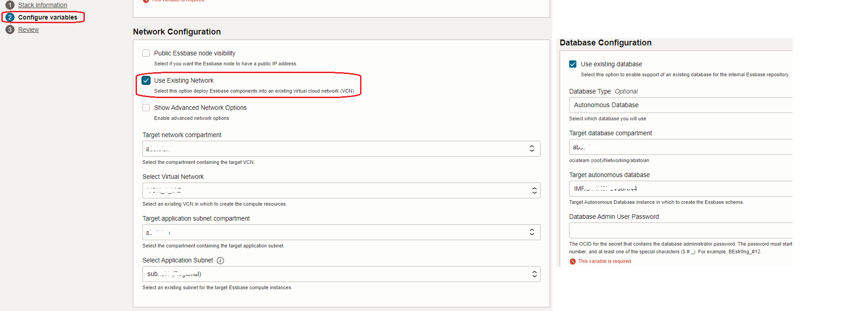Image resolution: width=868 pixels, height=311 pixels.
Task: Open the Target application subnet compartment dropdown
Action: pos(341,232)
